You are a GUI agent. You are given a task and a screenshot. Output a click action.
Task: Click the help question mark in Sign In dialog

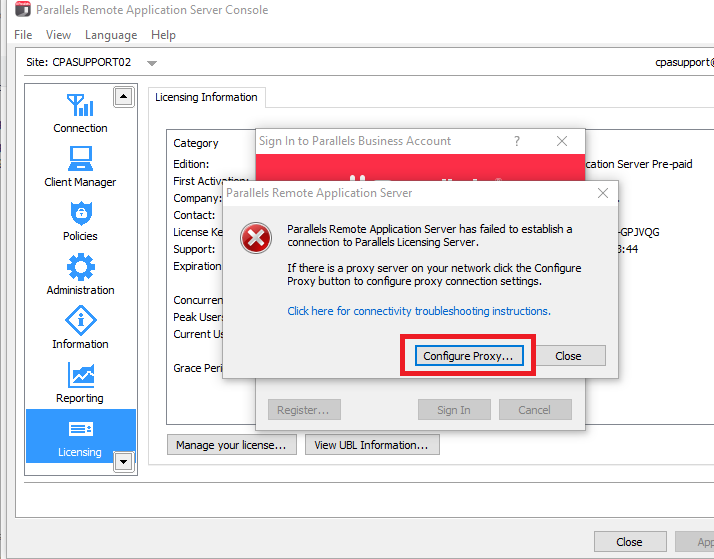[x=516, y=141]
